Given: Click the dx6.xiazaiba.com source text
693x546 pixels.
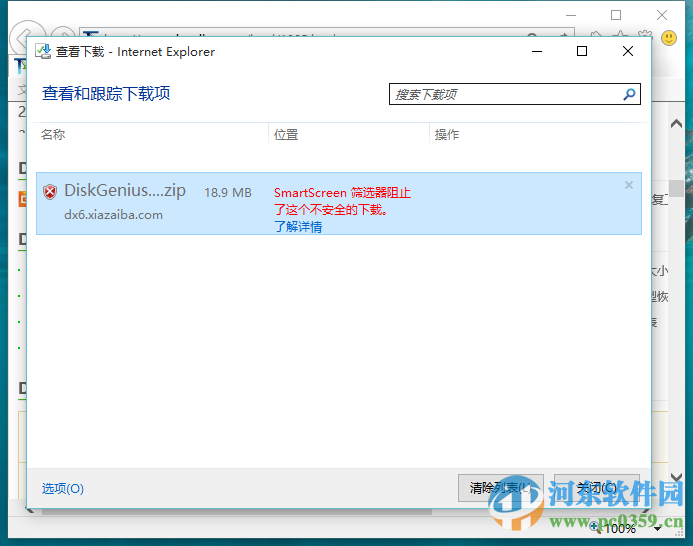Looking at the screenshot, I should click(x=113, y=215).
